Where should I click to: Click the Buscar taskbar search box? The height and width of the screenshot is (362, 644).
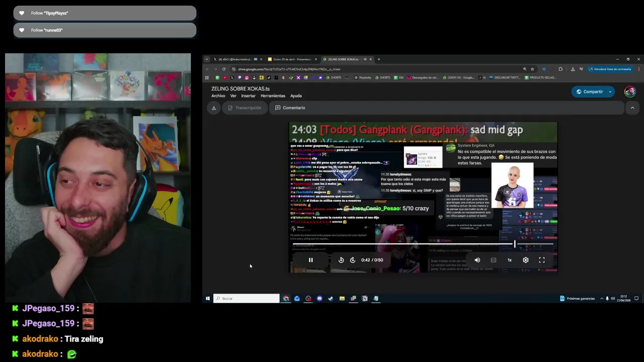[247, 299]
